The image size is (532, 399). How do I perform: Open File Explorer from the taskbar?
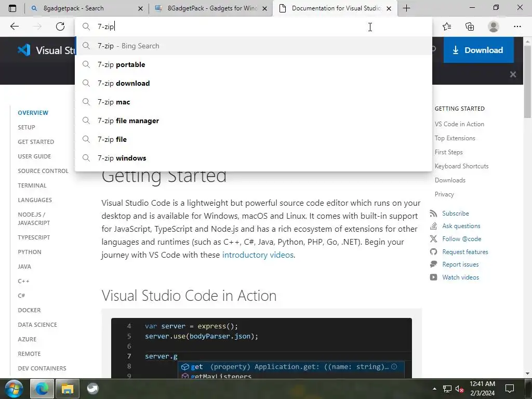[x=68, y=389]
